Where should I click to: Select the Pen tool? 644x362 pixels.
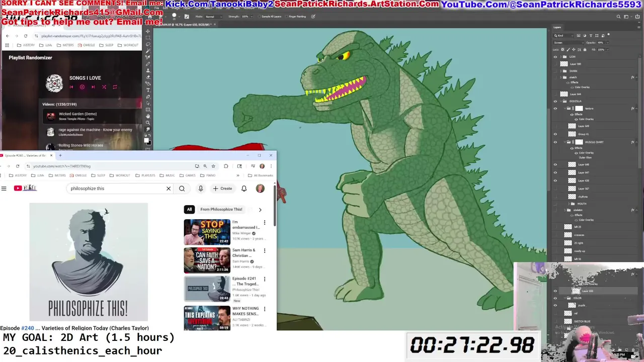[147, 97]
